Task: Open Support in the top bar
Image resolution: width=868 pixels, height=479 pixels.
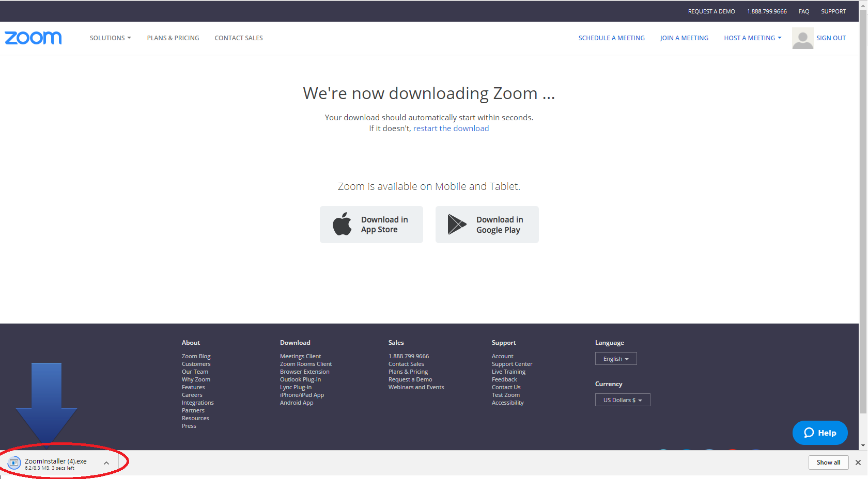Action: [x=833, y=11]
